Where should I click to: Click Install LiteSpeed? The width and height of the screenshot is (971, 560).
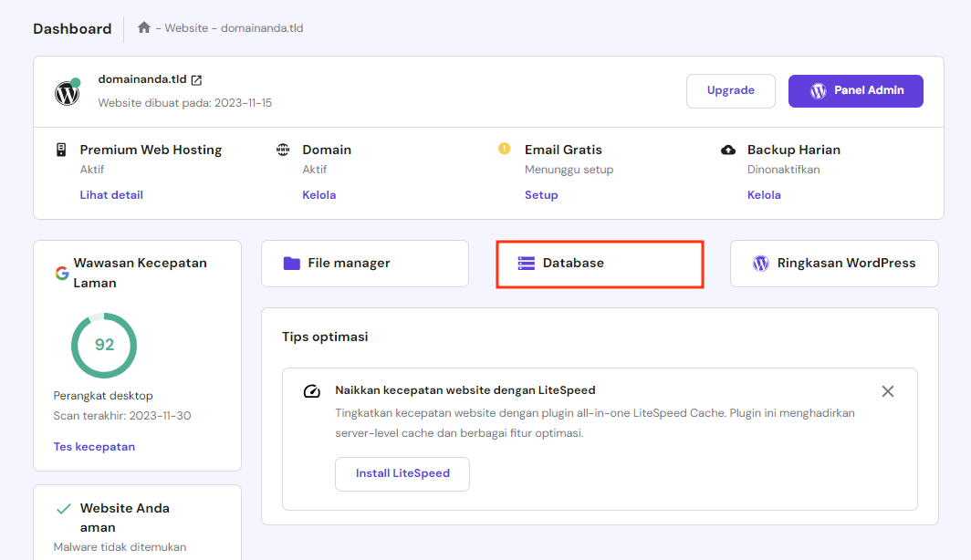[x=402, y=473]
